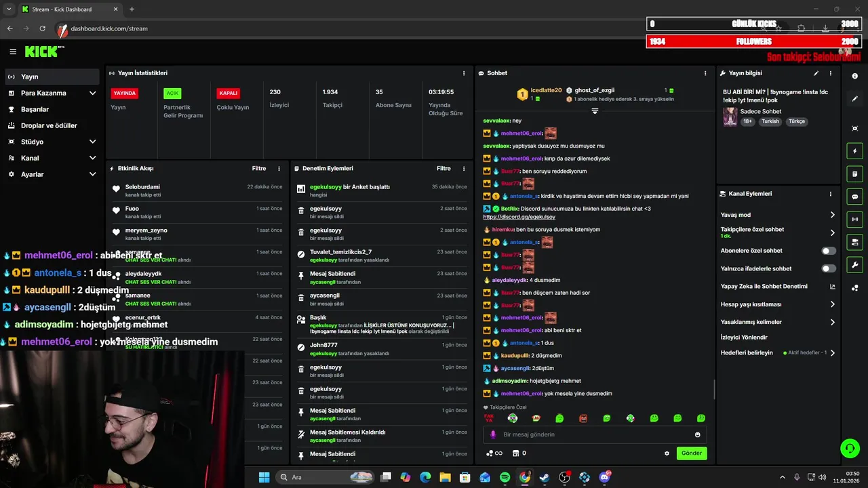Click the wrench icon in right sidebar

point(854,265)
